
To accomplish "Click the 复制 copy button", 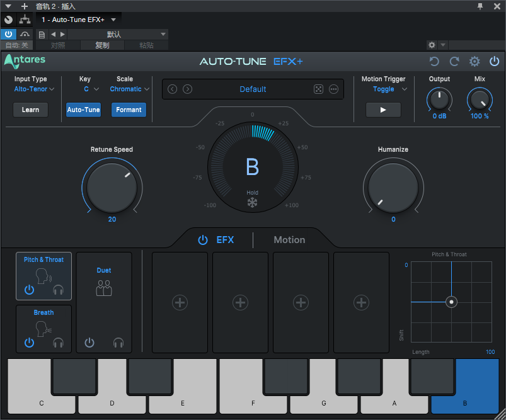I will [102, 45].
